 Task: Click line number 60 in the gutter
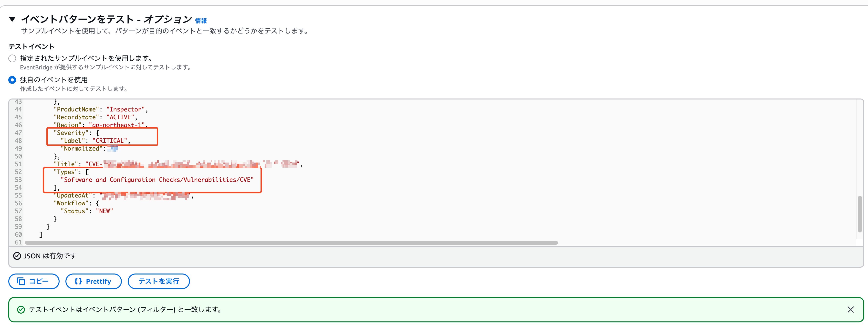click(x=18, y=234)
